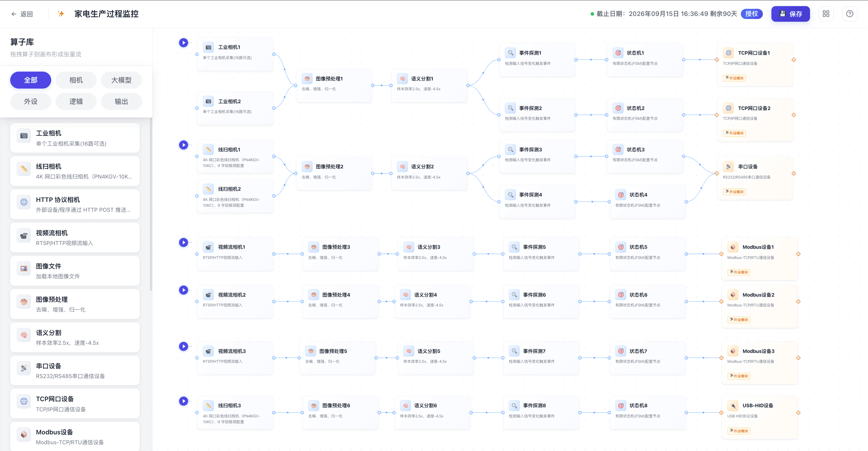Click the sparkle icon beside the project title
The width and height of the screenshot is (868, 451).
(x=61, y=14)
